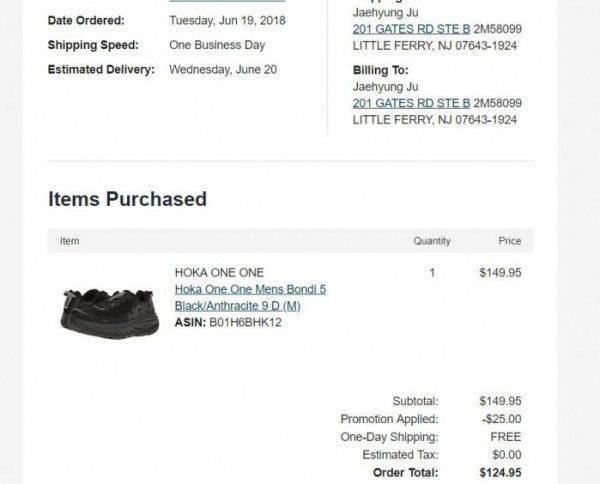This screenshot has height=484, width=600.
Task: Click the black Hoka shoe product thumbnail
Action: (x=109, y=309)
